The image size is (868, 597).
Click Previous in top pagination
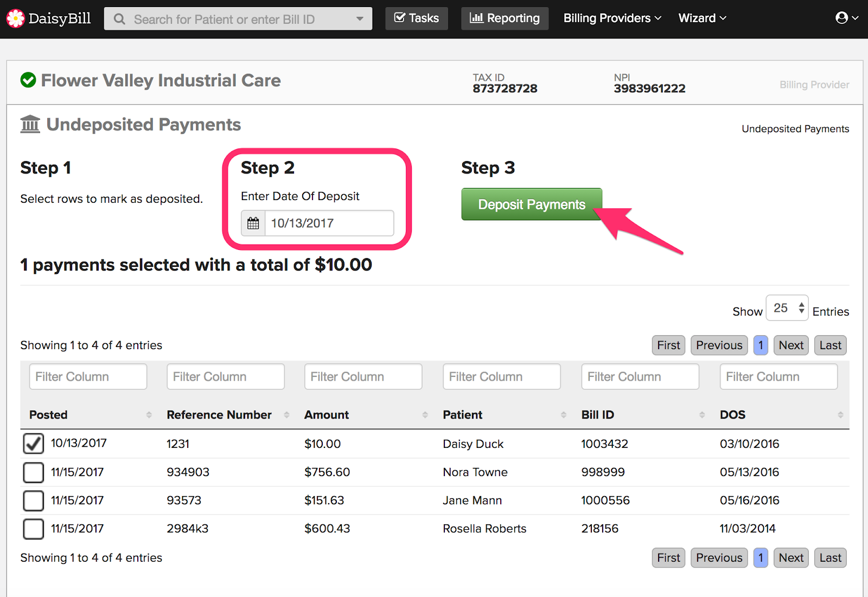(719, 345)
